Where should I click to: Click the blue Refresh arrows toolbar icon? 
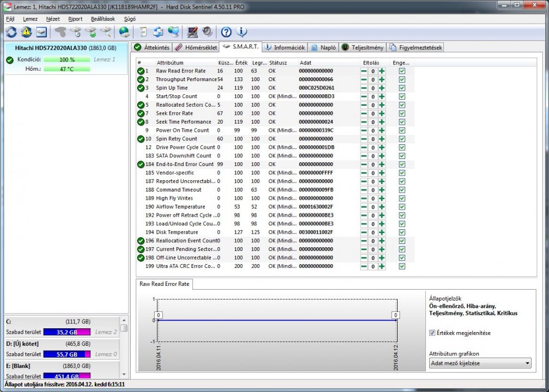(x=11, y=32)
